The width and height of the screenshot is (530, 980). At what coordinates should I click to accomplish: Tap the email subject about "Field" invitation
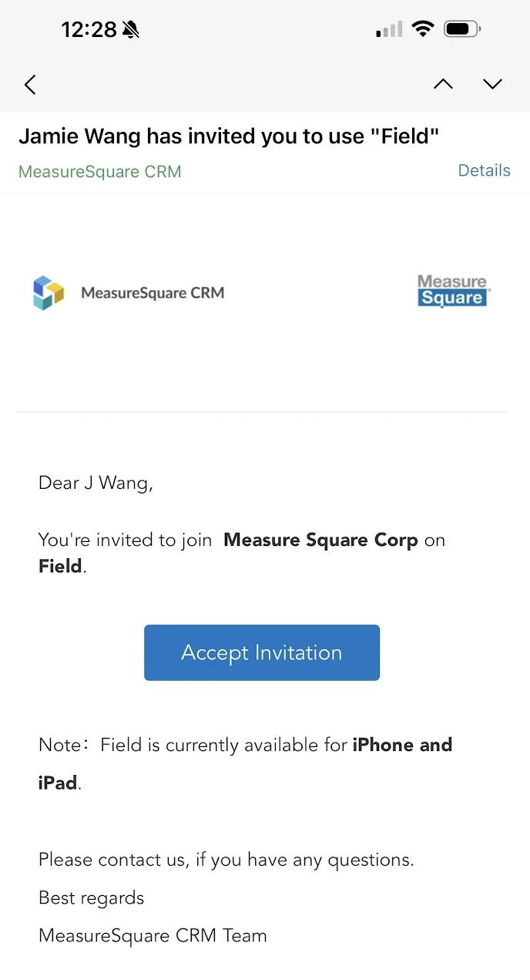[x=229, y=136]
